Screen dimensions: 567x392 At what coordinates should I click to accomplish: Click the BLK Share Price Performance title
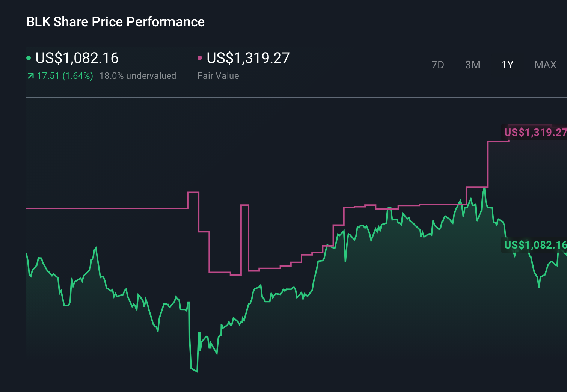pyautogui.click(x=115, y=22)
